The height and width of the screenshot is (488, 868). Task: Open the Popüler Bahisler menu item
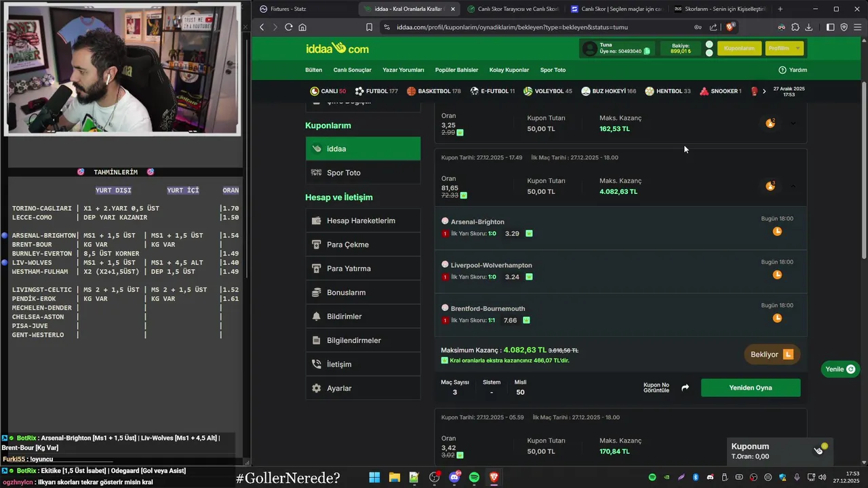point(456,70)
